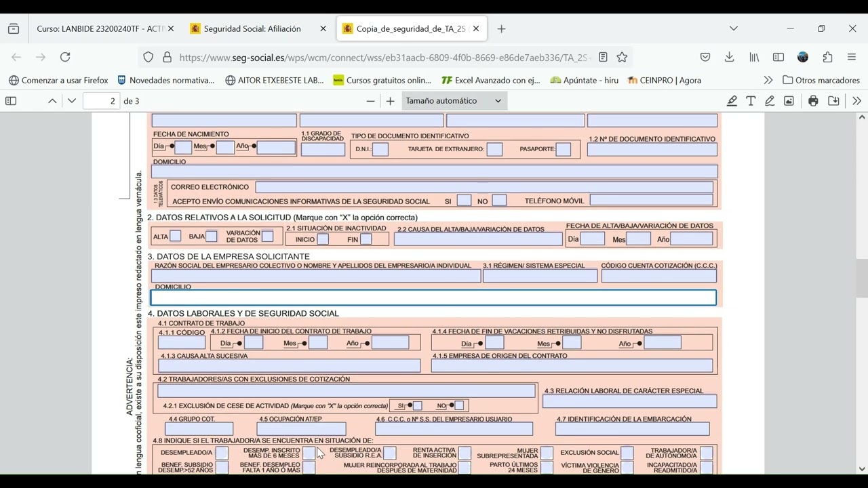
Task: Close the Curso LANBIDE tab
Action: point(170,29)
